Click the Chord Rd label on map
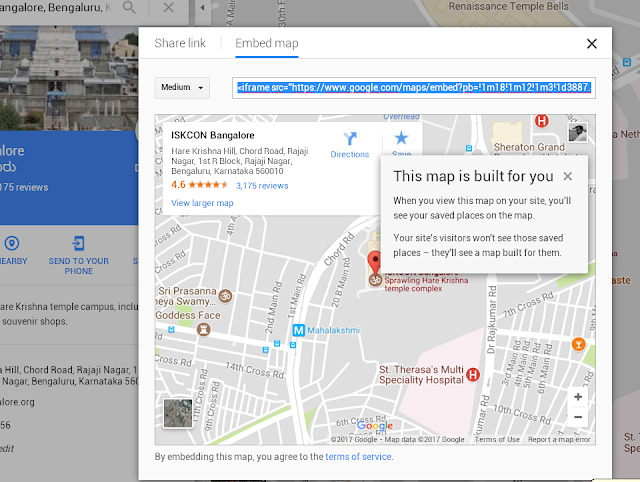Screen dimensions: 640x482 [x=339, y=249]
